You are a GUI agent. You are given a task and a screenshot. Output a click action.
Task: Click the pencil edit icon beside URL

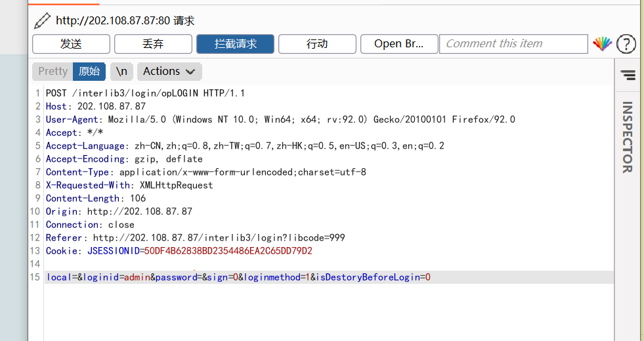coord(42,20)
